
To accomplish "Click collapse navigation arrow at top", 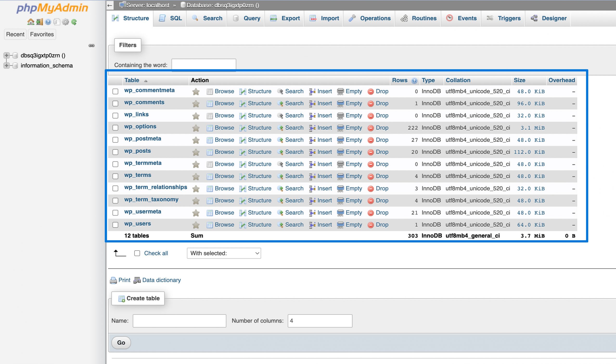I will pyautogui.click(x=110, y=5).
